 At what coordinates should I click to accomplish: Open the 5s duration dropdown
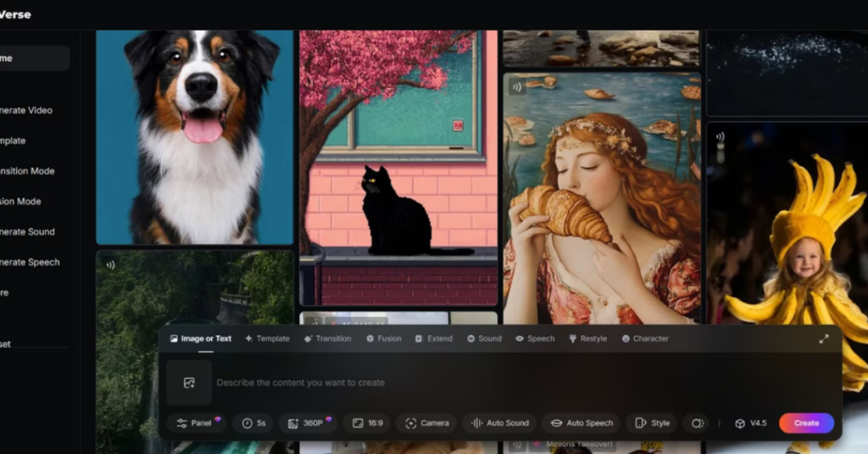point(253,423)
